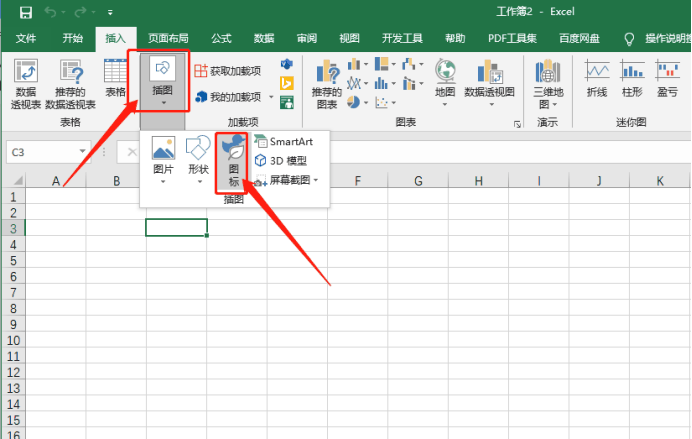Viewport: 692px width, 439px height.
Task: Select column G header
Action: (x=418, y=180)
